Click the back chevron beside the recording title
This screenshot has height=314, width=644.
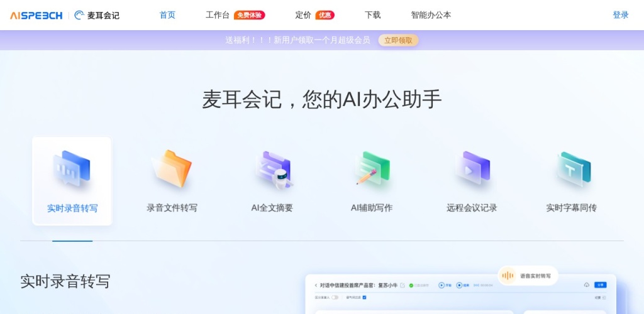[x=315, y=285]
